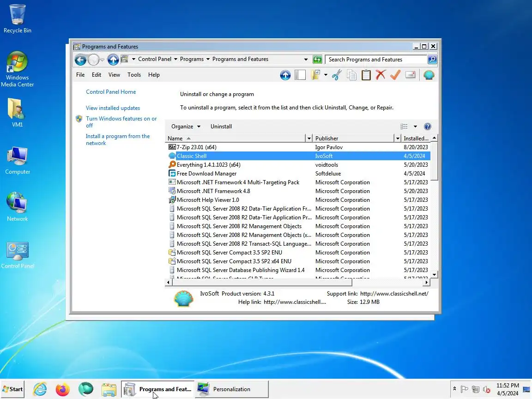Expand Control Panel breadcrumb arrow
The width and height of the screenshot is (532, 399).
(x=176, y=59)
